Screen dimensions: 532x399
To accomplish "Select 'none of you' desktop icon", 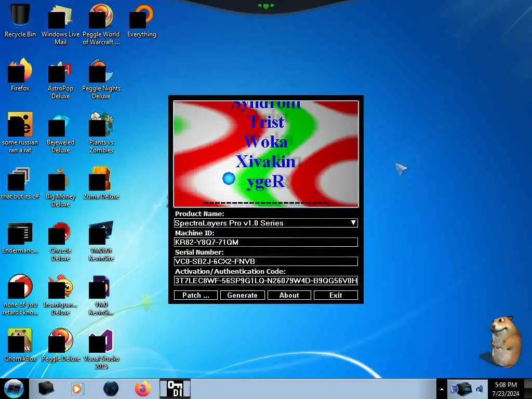I will tap(20, 295).
